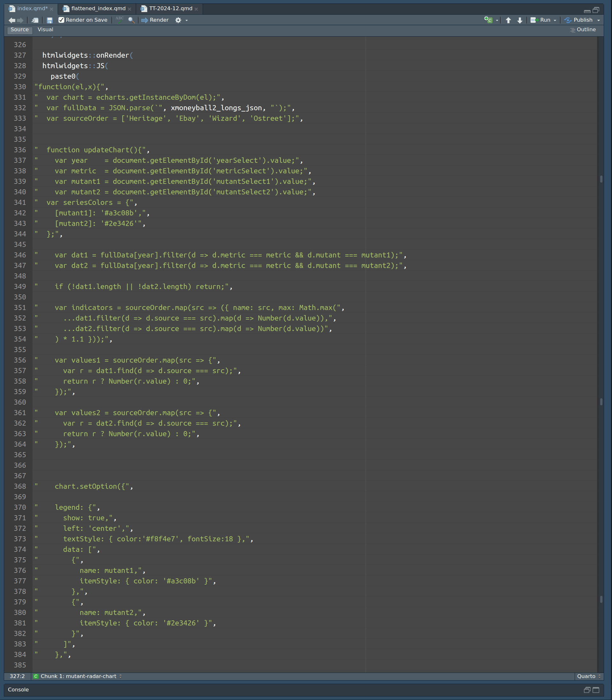
Task: Go to next chunk down arrow
Action: point(520,20)
